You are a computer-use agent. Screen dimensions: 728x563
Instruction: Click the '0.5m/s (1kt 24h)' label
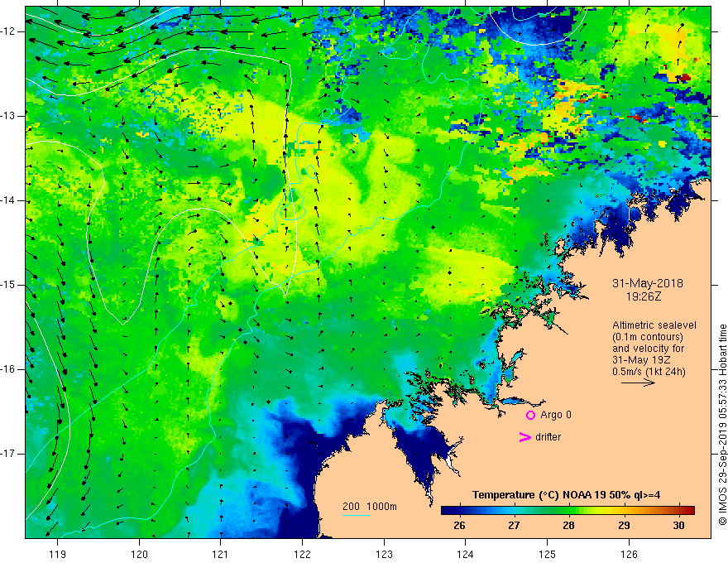649,372
